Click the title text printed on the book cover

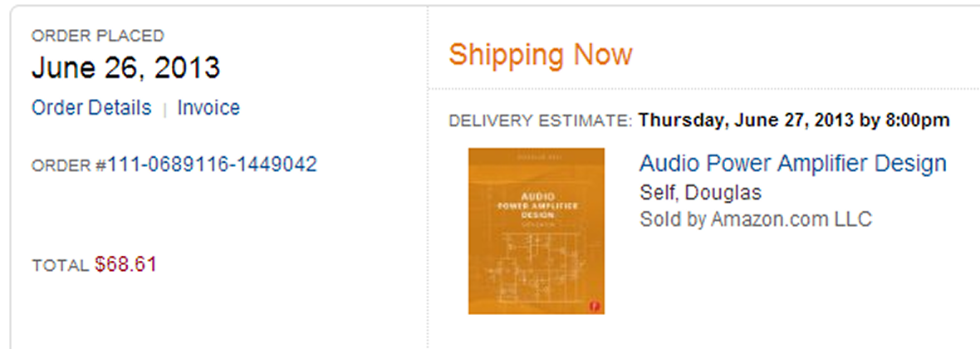537,205
